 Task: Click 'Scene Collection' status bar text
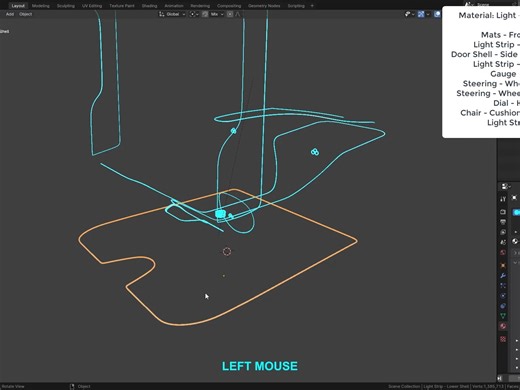pyautogui.click(x=404, y=386)
